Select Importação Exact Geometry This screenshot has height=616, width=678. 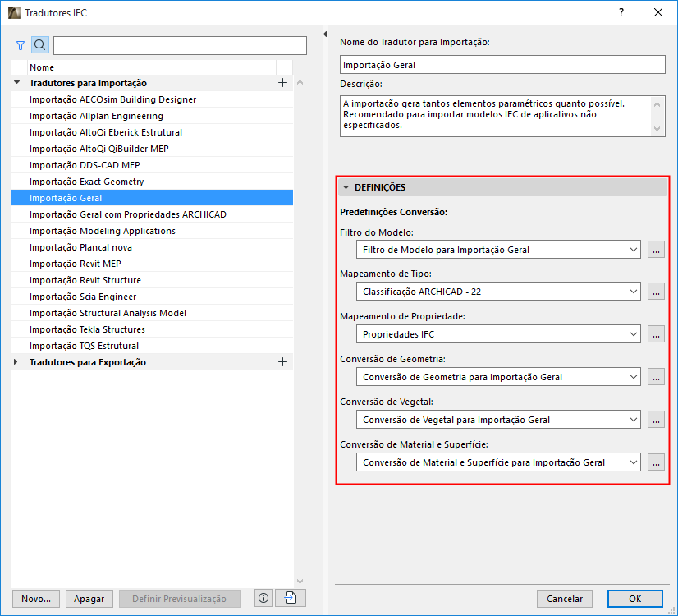point(152,182)
